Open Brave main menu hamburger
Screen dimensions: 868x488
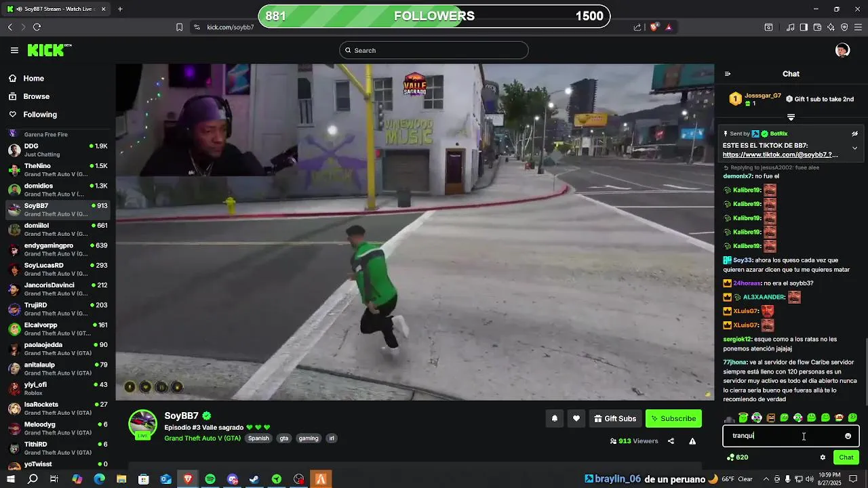pyautogui.click(x=858, y=27)
